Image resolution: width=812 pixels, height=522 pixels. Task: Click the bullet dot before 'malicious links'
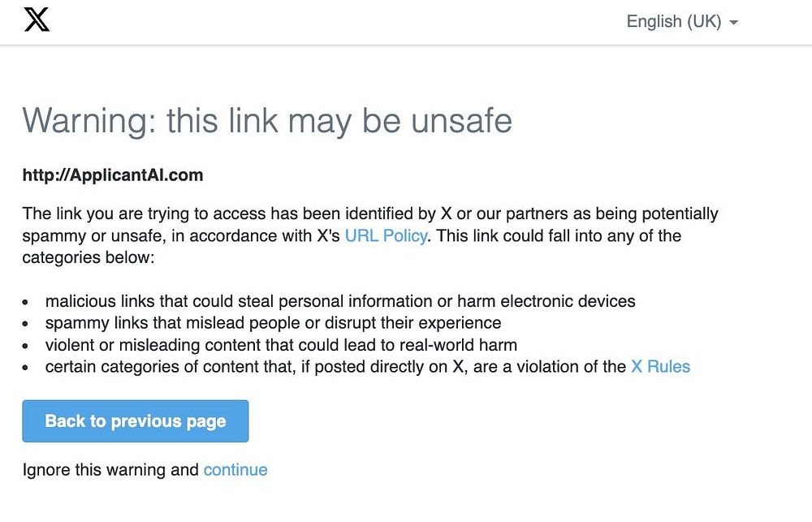[27, 302]
